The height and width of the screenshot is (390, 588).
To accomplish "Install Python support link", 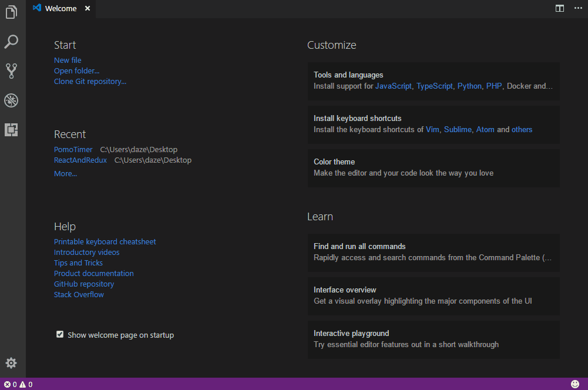I will (469, 86).
